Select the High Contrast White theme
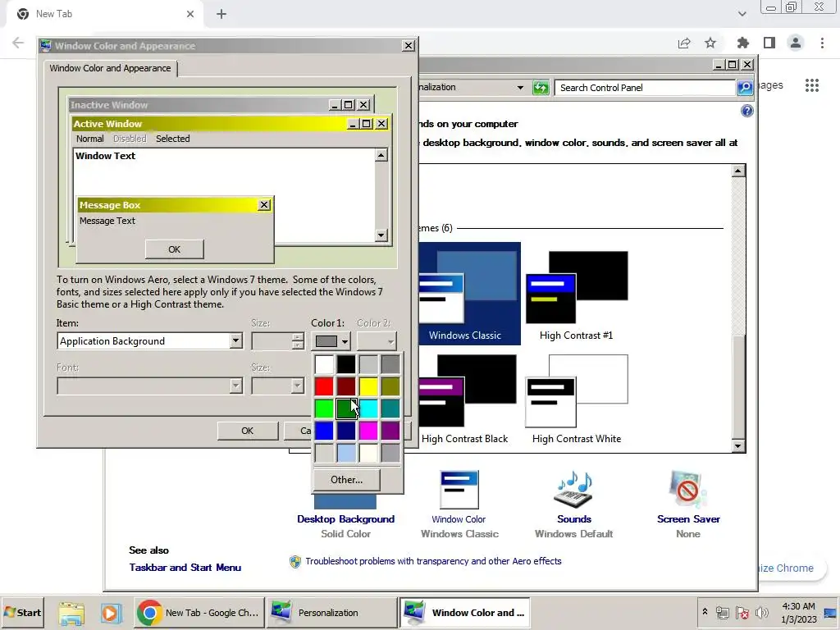840x630 pixels. coord(577,399)
